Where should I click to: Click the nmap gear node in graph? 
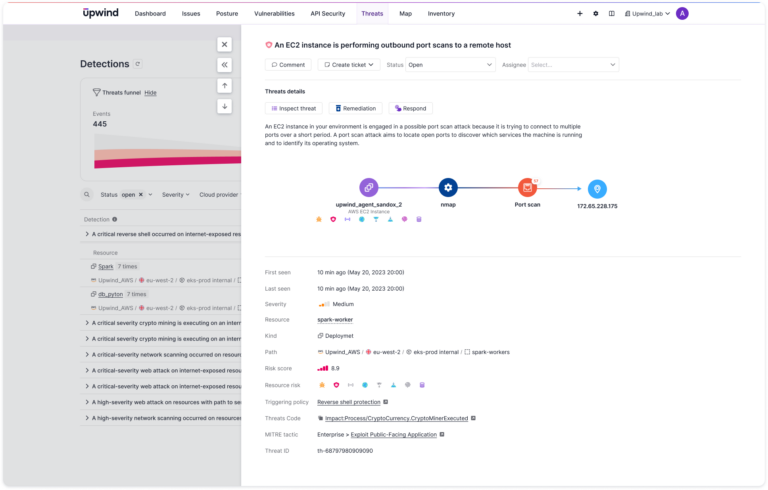click(448, 187)
